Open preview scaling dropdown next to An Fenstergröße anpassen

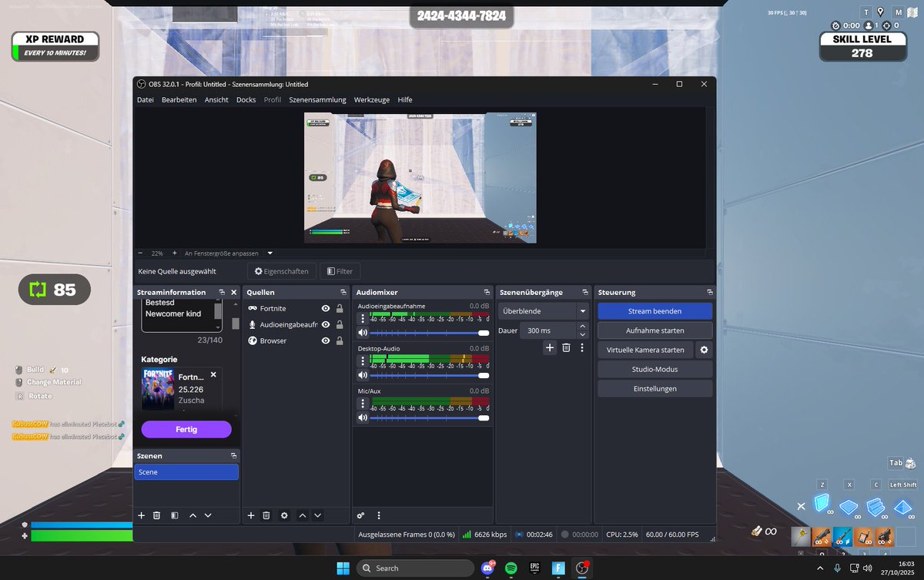click(x=270, y=253)
